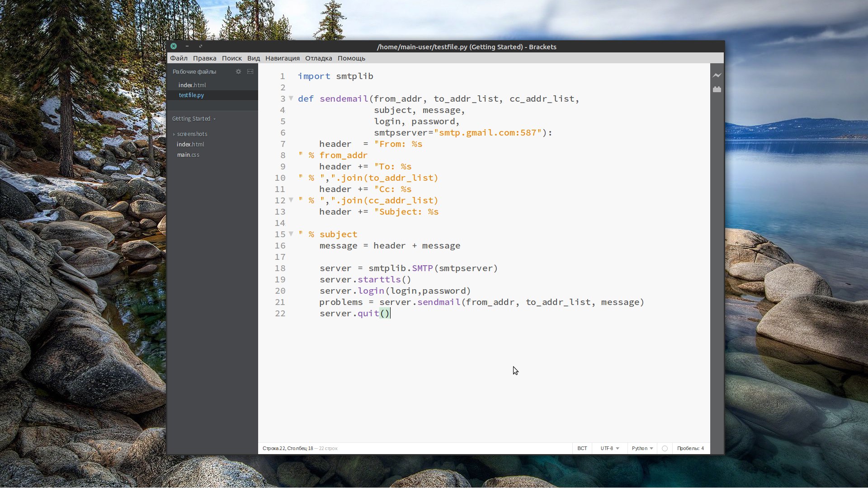
Task: Click the working files gear settings icon
Action: 238,71
